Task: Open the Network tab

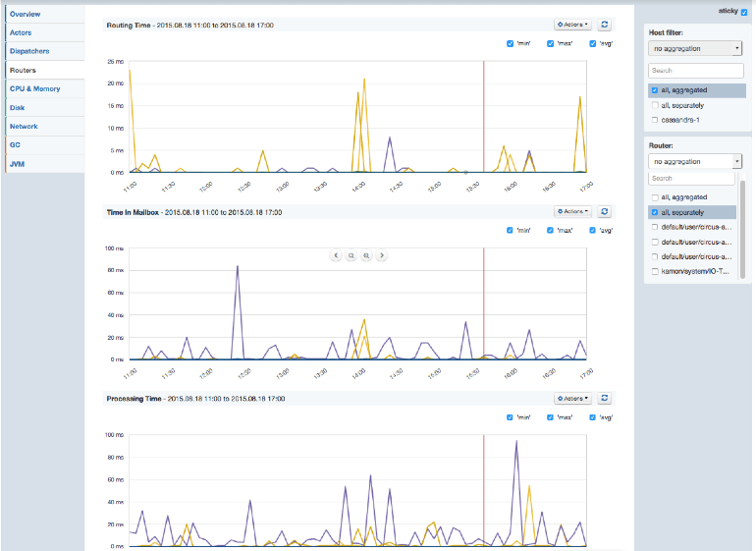Action: [x=45, y=127]
